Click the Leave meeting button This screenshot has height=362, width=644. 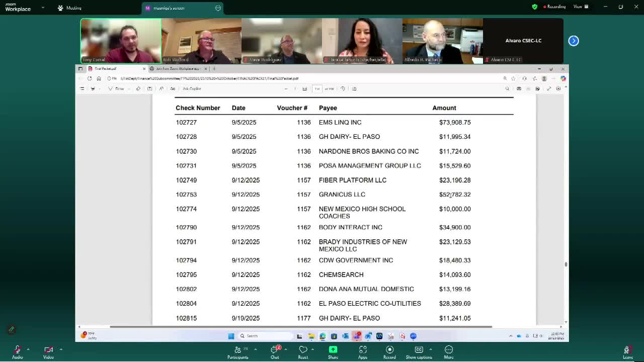pyautogui.click(x=627, y=352)
